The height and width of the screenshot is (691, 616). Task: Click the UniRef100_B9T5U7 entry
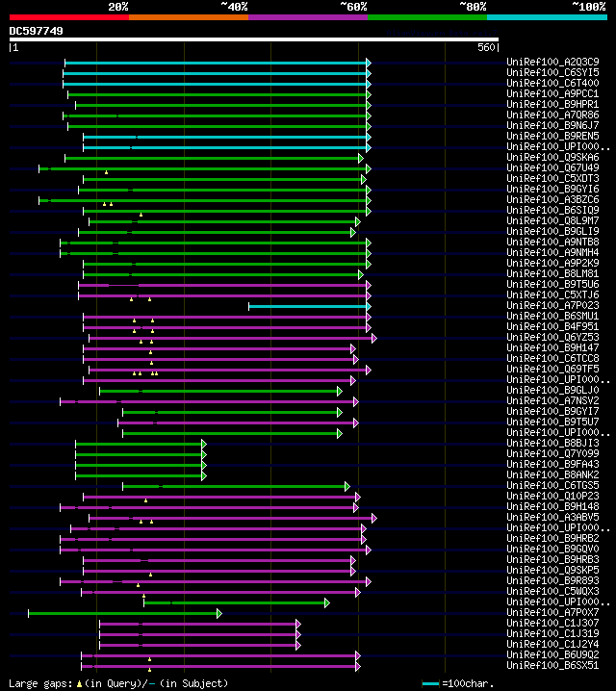click(x=552, y=422)
